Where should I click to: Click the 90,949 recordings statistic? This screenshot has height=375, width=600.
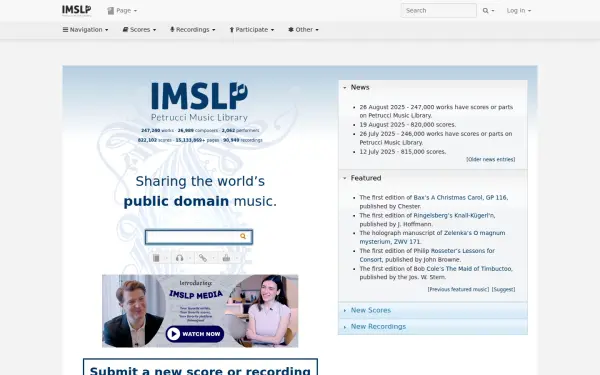pyautogui.click(x=243, y=140)
